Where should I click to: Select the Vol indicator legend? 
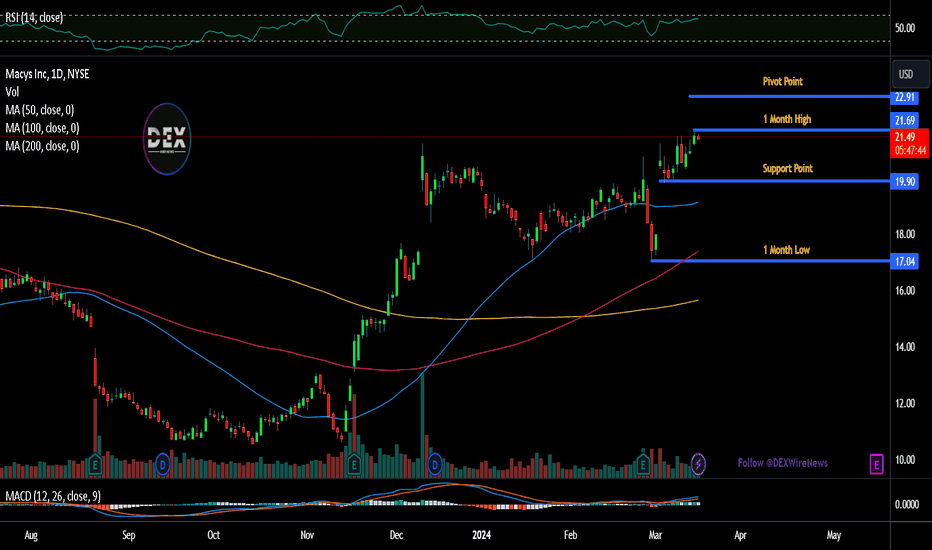[x=12, y=92]
